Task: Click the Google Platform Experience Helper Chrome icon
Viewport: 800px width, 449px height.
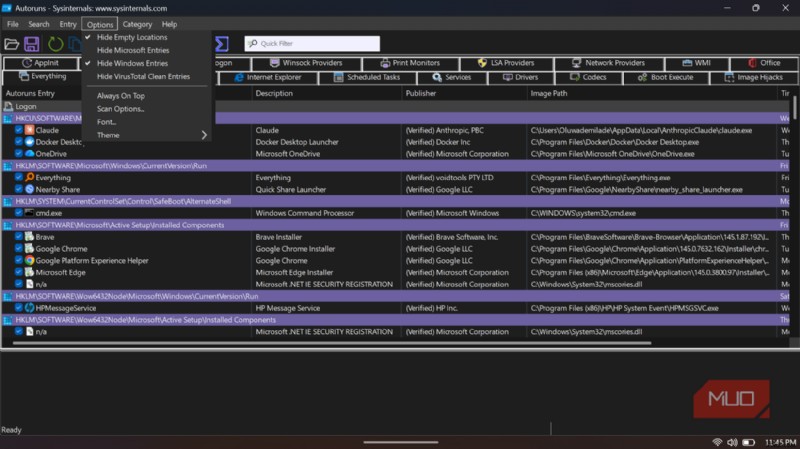Action: tap(30, 260)
